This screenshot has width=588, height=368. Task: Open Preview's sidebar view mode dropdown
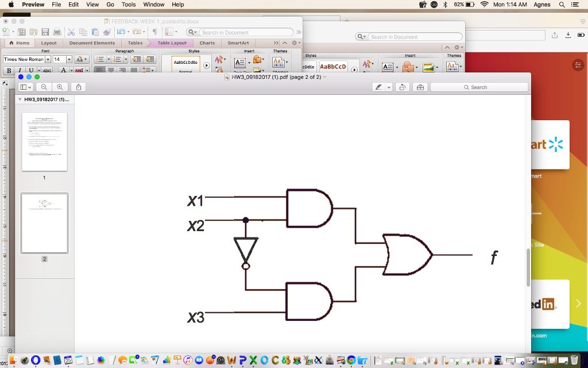click(25, 87)
